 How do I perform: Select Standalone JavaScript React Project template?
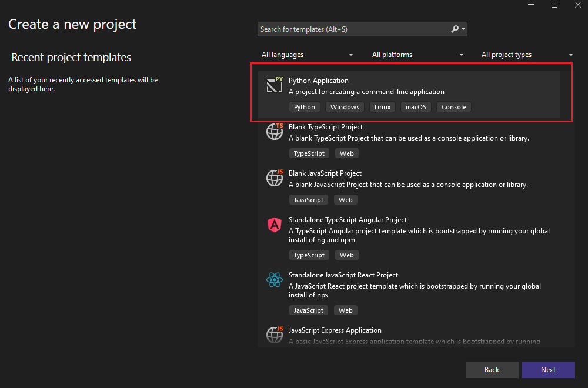coord(409,293)
